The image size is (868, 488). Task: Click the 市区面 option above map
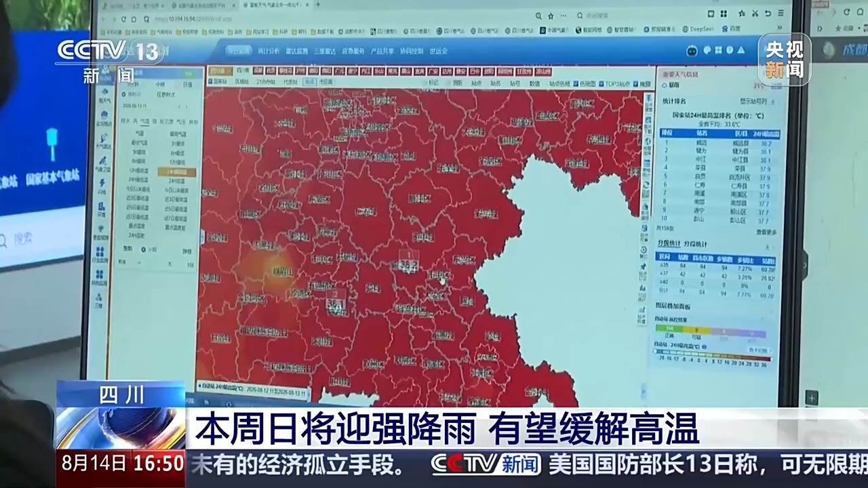(x=326, y=81)
